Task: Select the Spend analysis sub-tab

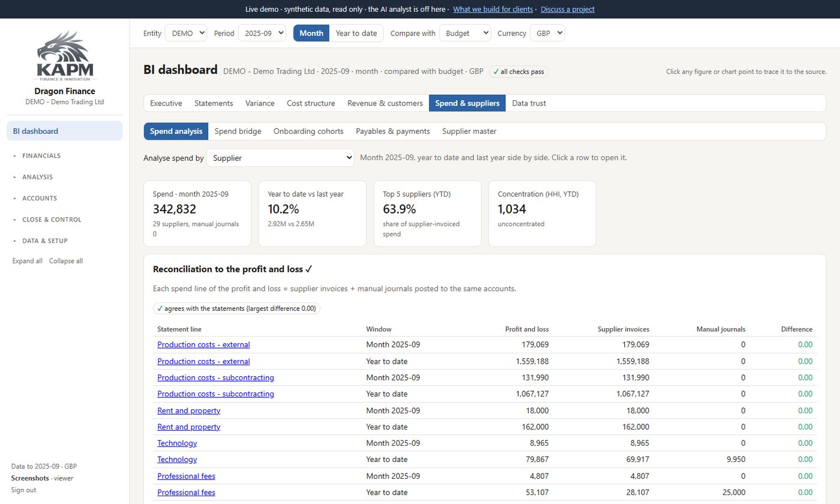Action: click(x=176, y=131)
